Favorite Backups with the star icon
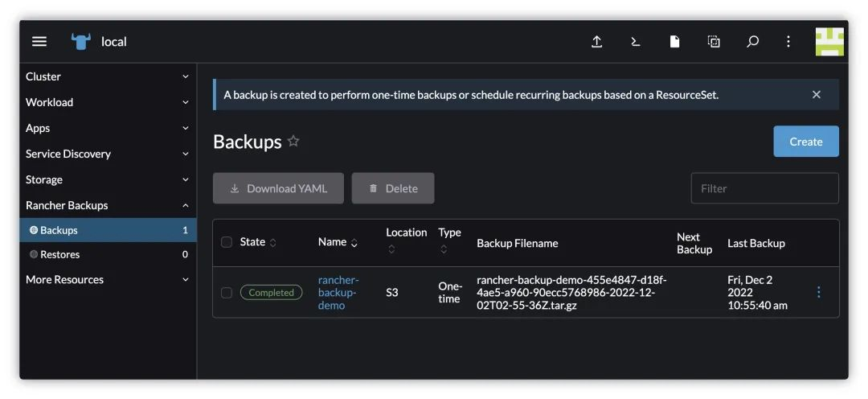This screenshot has height=399, width=868. point(293,142)
